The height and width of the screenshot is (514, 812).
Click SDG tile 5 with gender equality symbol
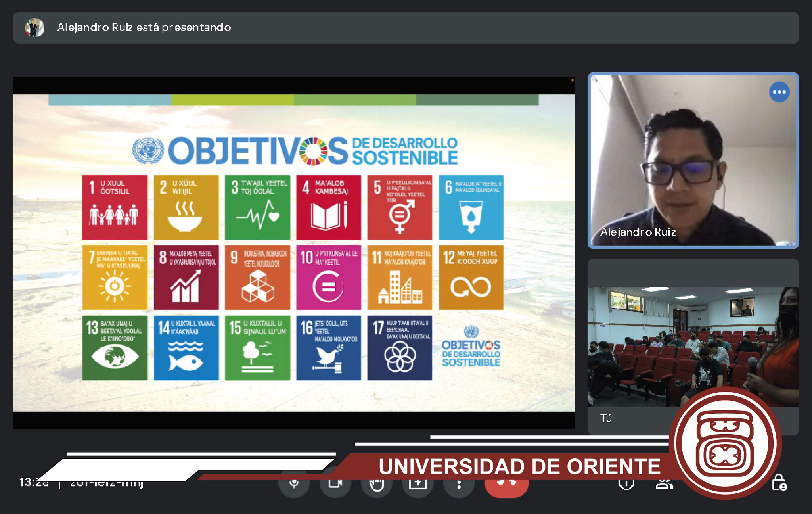click(x=400, y=207)
